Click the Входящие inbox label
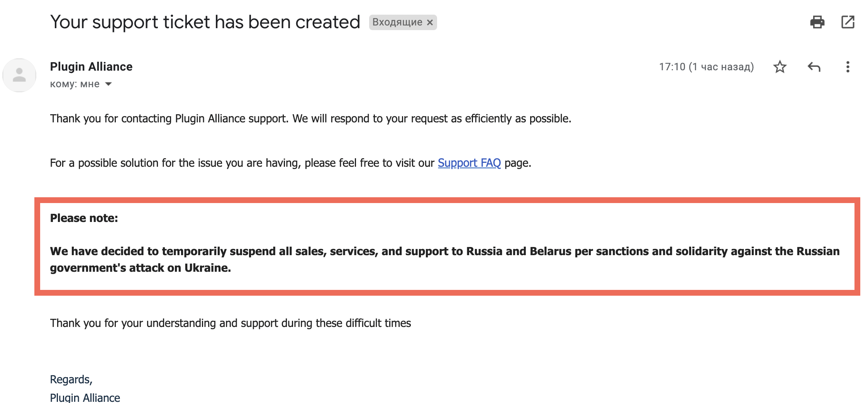868x403 pixels. [397, 22]
